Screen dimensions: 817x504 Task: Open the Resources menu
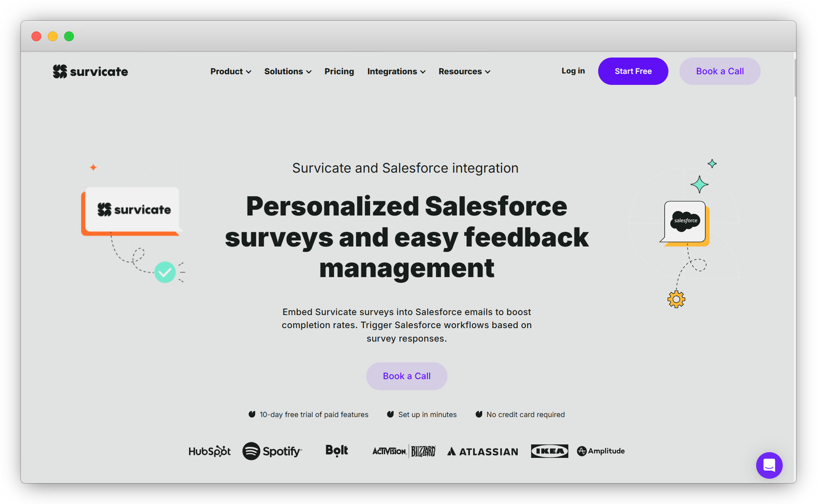(x=464, y=71)
